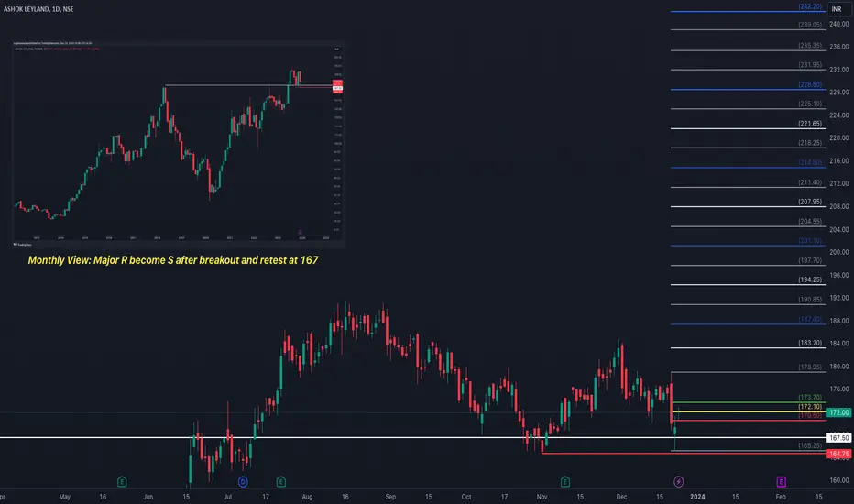Click the ASHOK LEYLAND, 1D, NSE symbol title

tap(38, 9)
